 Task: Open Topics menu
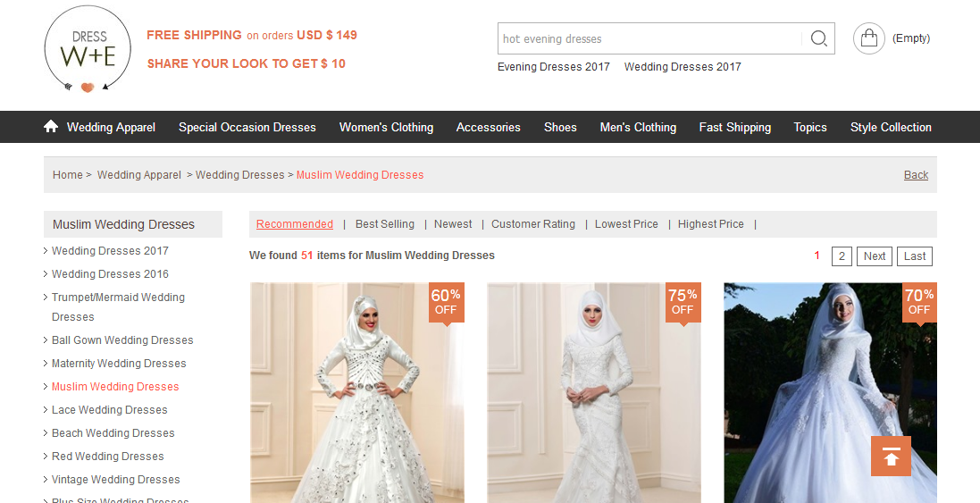point(810,127)
